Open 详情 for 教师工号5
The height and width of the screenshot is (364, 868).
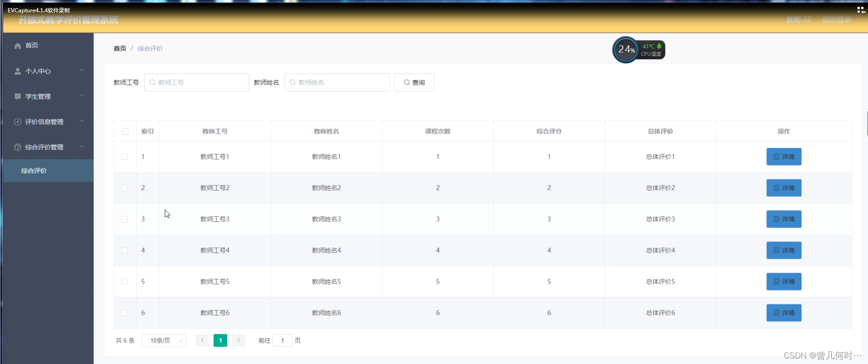coord(784,282)
